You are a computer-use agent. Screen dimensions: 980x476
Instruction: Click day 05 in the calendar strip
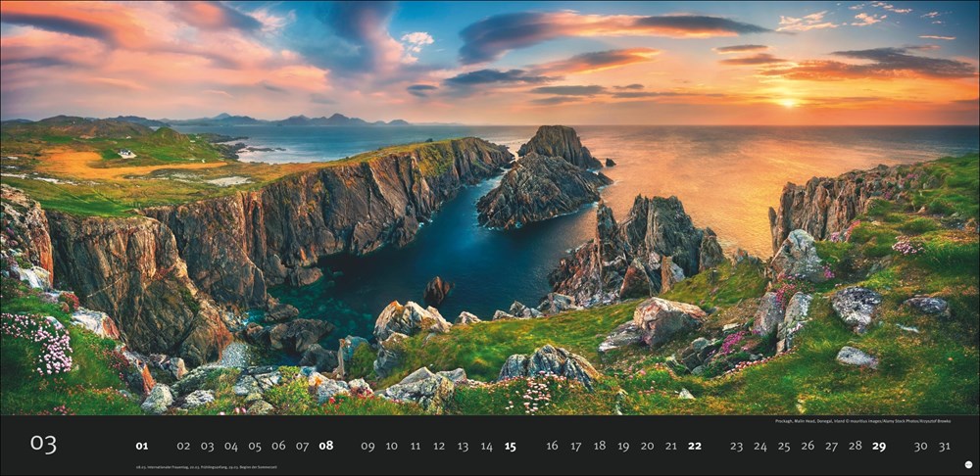click(x=255, y=446)
